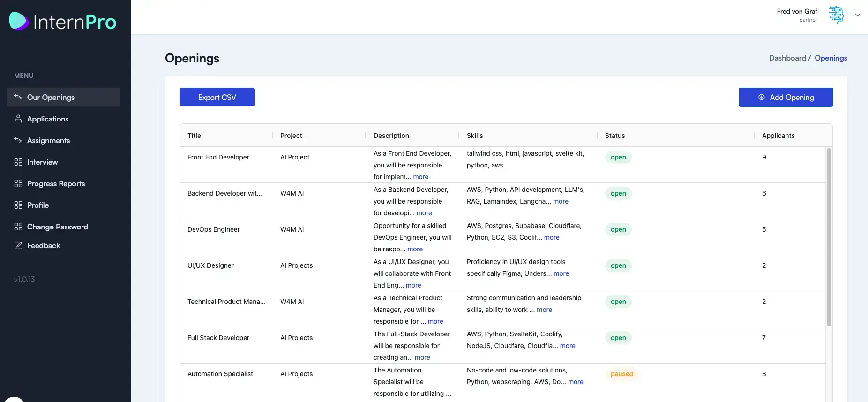Click the Progress Reports grid icon

[x=18, y=183]
